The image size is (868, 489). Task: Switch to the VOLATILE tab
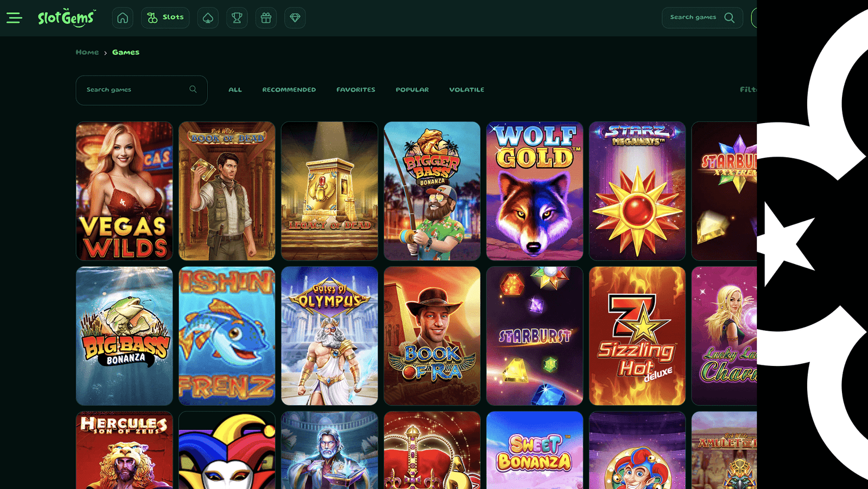pos(467,90)
